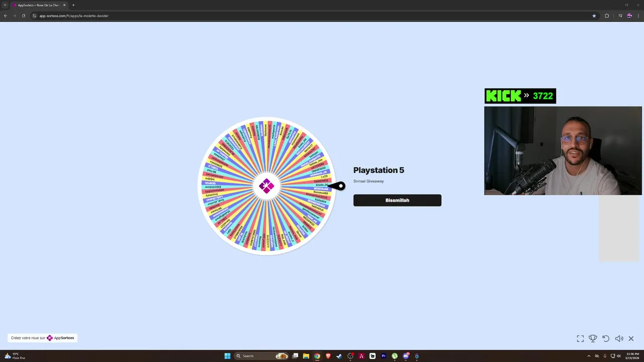Open 'Créez votre roue sur AppSorteos' link

42,338
